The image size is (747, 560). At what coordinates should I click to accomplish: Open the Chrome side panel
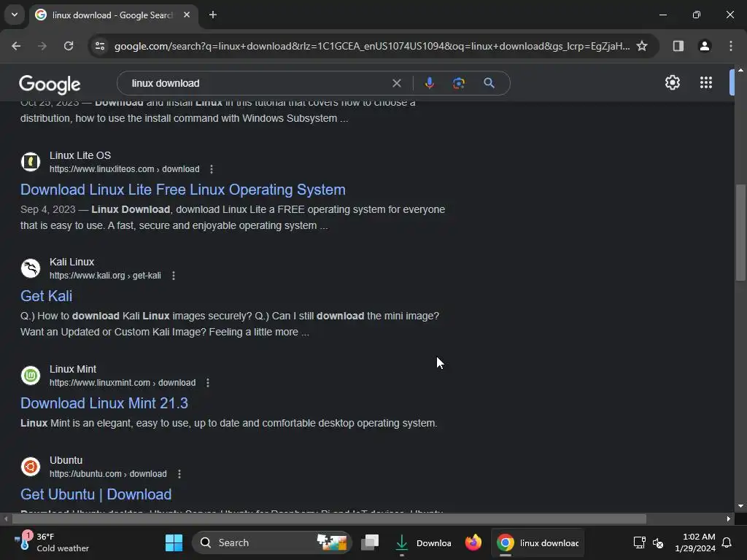[x=678, y=46]
